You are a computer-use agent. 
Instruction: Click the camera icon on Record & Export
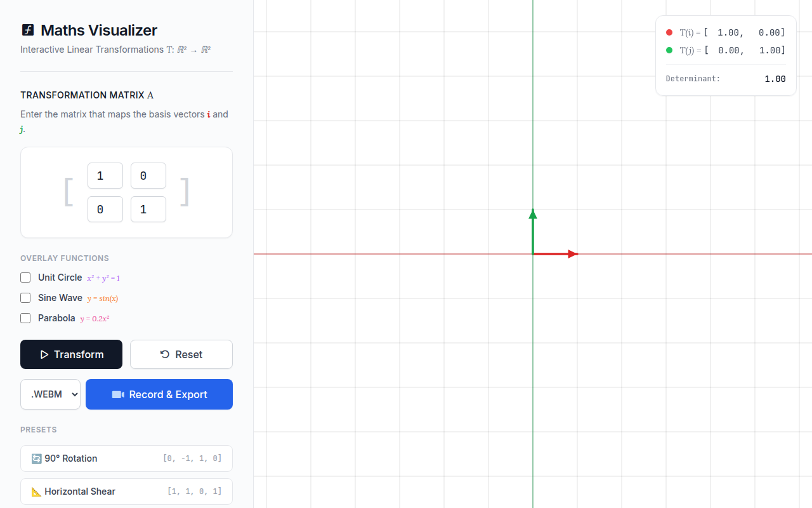[x=118, y=394]
